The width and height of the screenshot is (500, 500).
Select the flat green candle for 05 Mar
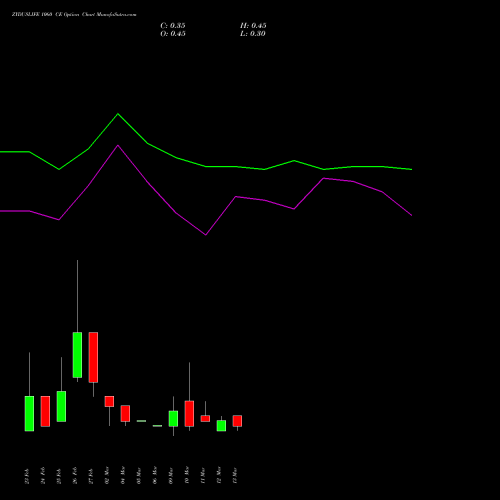click(141, 421)
